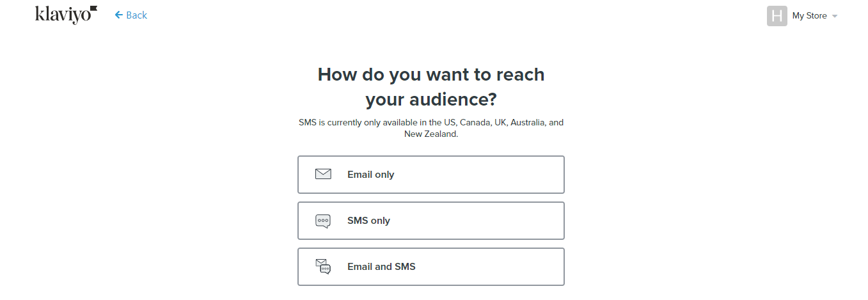Image resolution: width=868 pixels, height=300 pixels.
Task: Click the small flag mark on the Klaviyo logo
Action: [93, 9]
